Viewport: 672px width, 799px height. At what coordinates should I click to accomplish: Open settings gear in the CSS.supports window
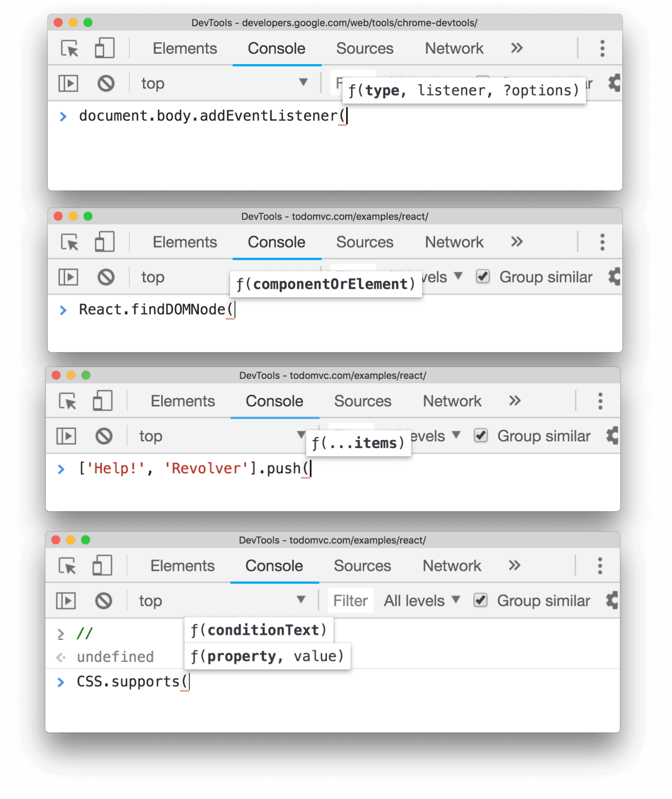(612, 601)
